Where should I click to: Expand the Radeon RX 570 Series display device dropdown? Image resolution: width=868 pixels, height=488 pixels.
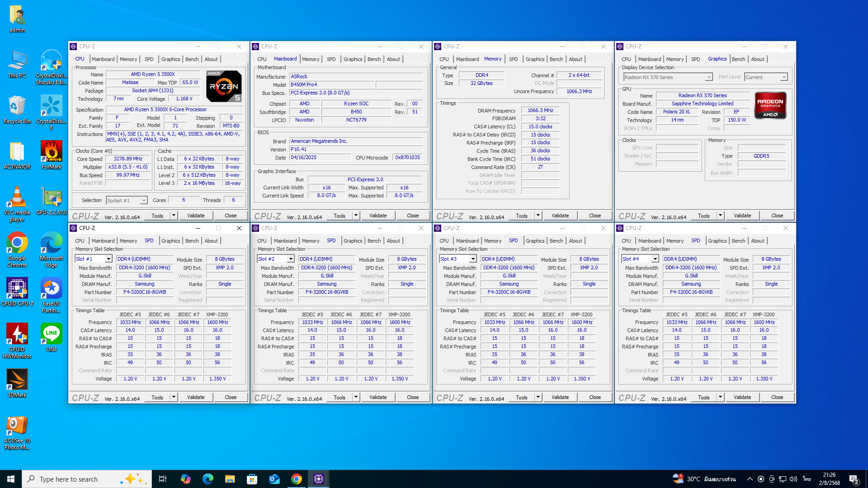(708, 77)
